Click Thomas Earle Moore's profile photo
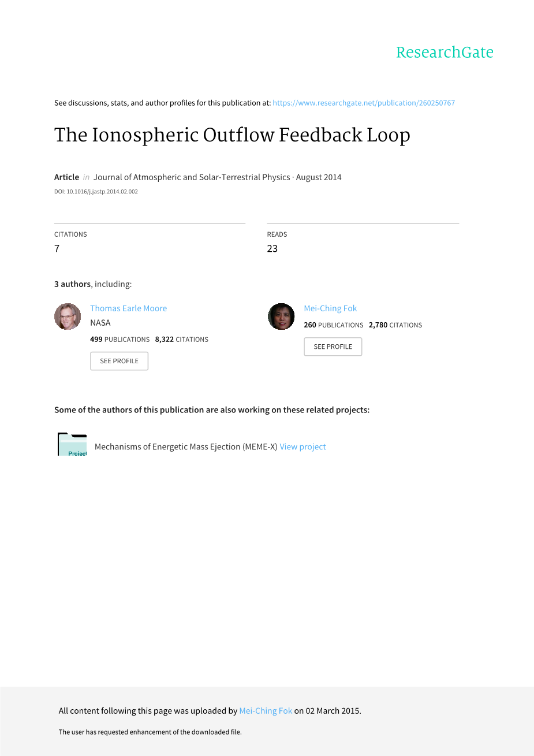534x756 pixels. [68, 316]
